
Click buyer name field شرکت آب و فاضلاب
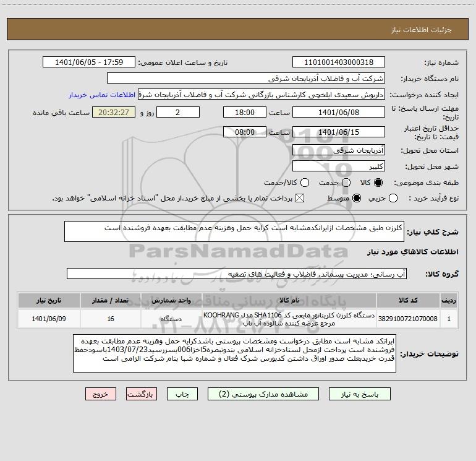click(246, 79)
